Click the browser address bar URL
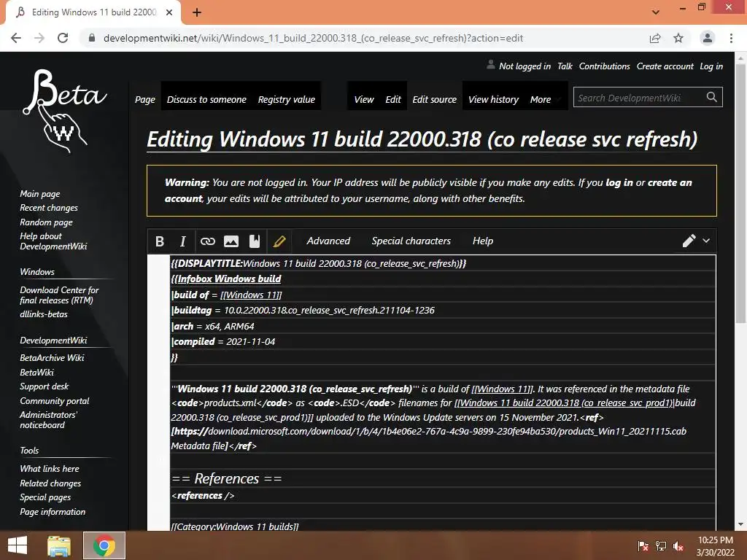The height and width of the screenshot is (560, 747). pyautogui.click(x=313, y=38)
